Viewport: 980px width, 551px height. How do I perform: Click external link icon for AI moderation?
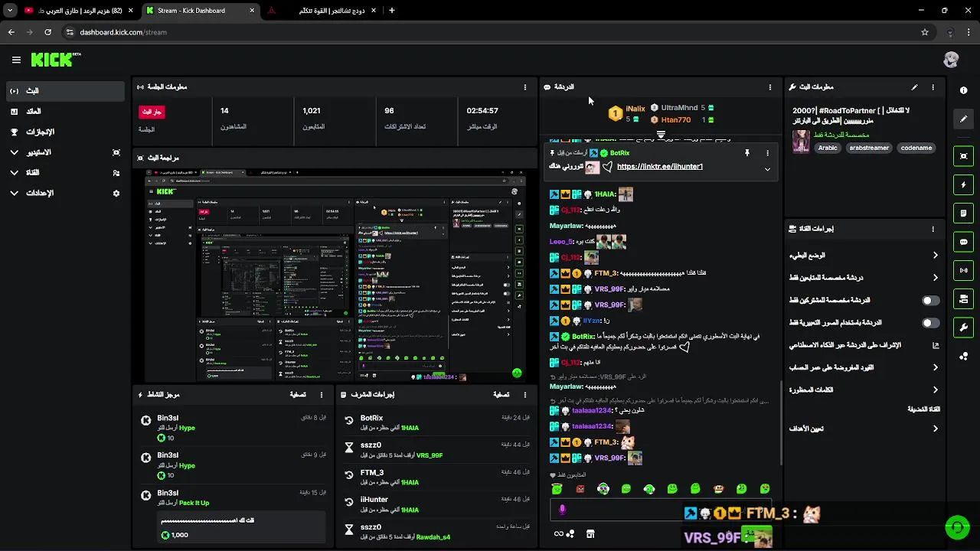(x=935, y=345)
